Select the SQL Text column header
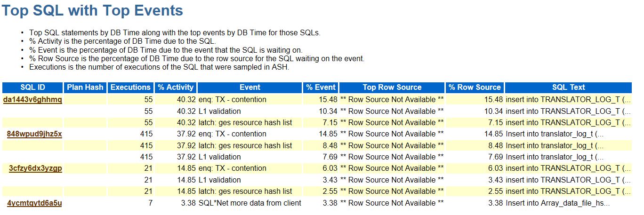644x215 pixels. [x=568, y=88]
